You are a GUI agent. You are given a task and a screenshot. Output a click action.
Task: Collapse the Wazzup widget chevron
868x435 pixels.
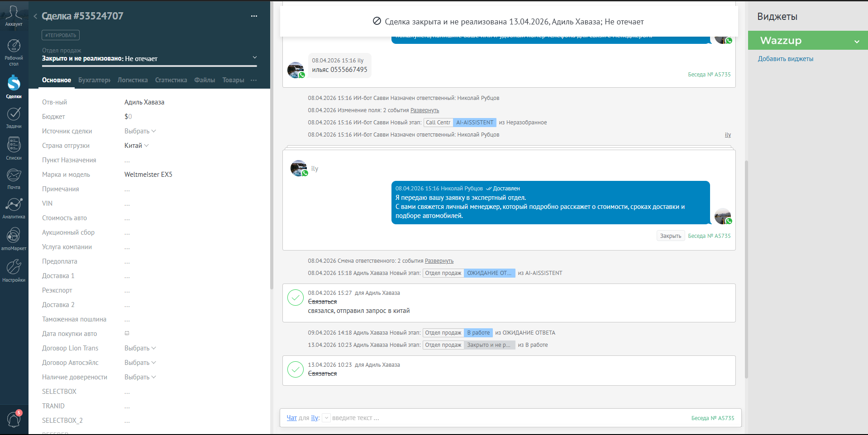[857, 41]
